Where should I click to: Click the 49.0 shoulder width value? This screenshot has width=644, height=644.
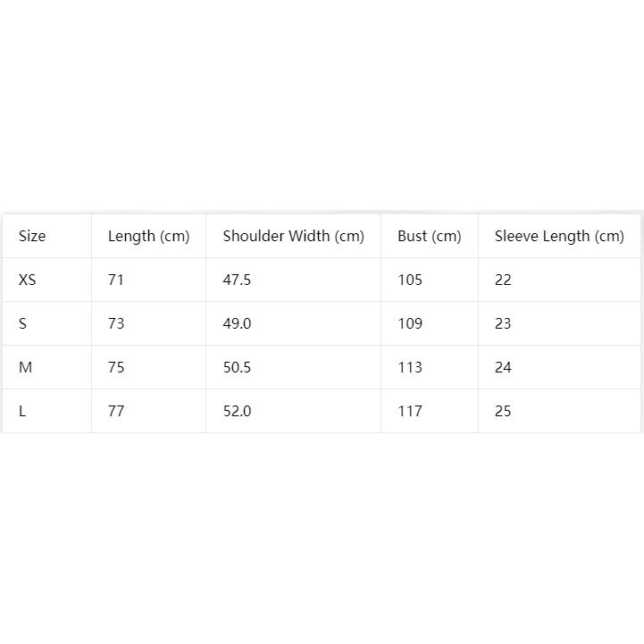pyautogui.click(x=237, y=323)
